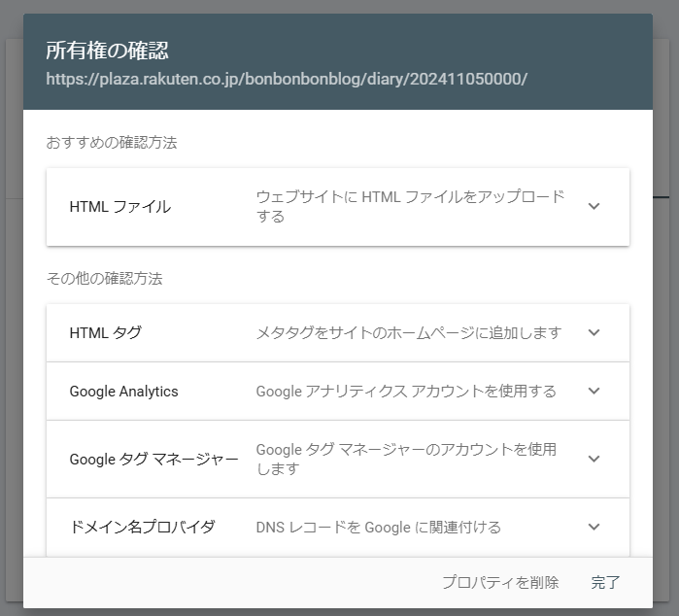The width and height of the screenshot is (679, 616).
Task: Click the メタタグ homepage description text
Action: 408,332
